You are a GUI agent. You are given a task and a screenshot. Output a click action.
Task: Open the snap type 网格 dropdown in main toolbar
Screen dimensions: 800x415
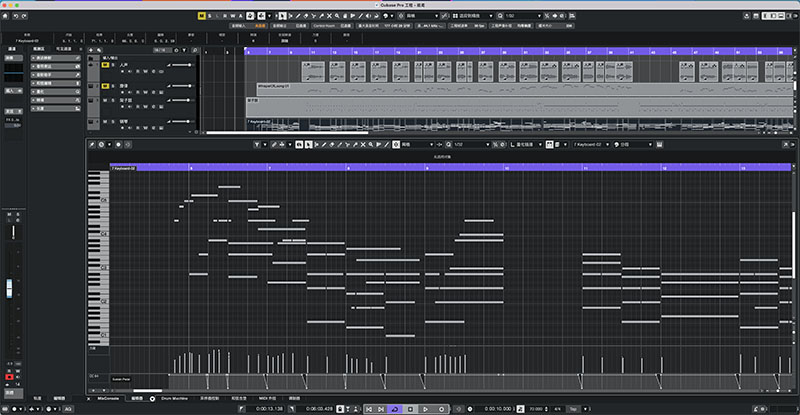tap(423, 16)
